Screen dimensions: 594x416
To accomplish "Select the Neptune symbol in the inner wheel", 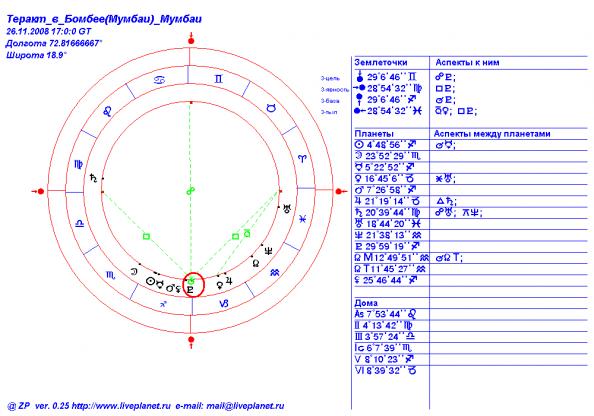I will pos(269,250).
